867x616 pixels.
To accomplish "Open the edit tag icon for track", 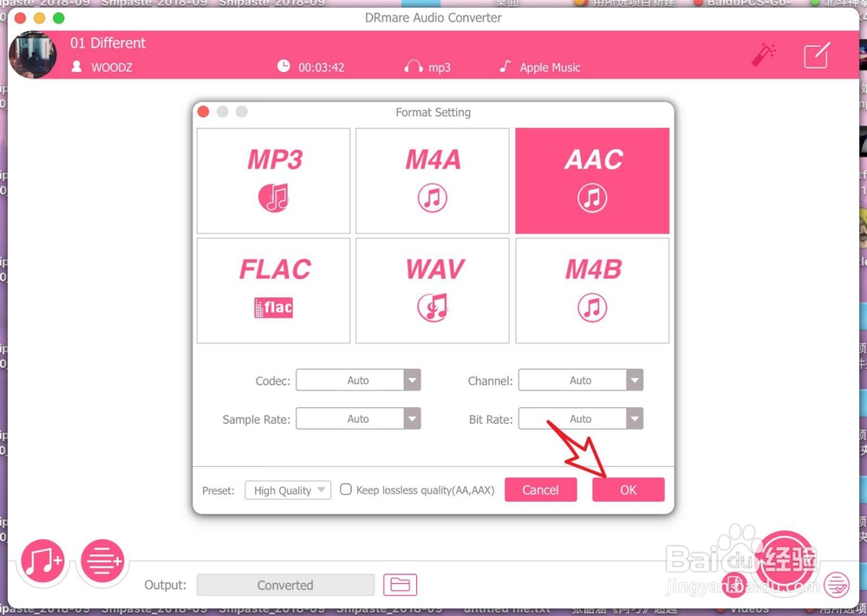I will click(817, 55).
